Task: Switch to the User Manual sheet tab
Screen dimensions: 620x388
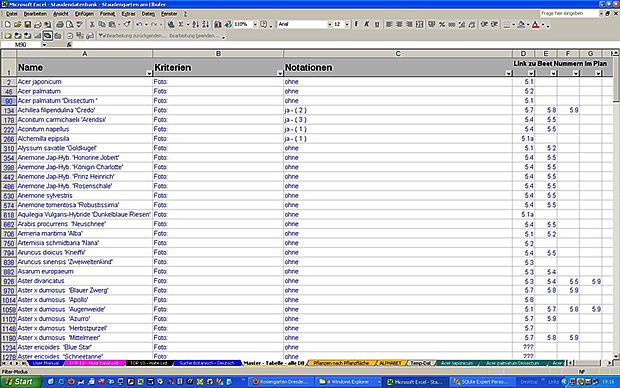Action: 46,363
